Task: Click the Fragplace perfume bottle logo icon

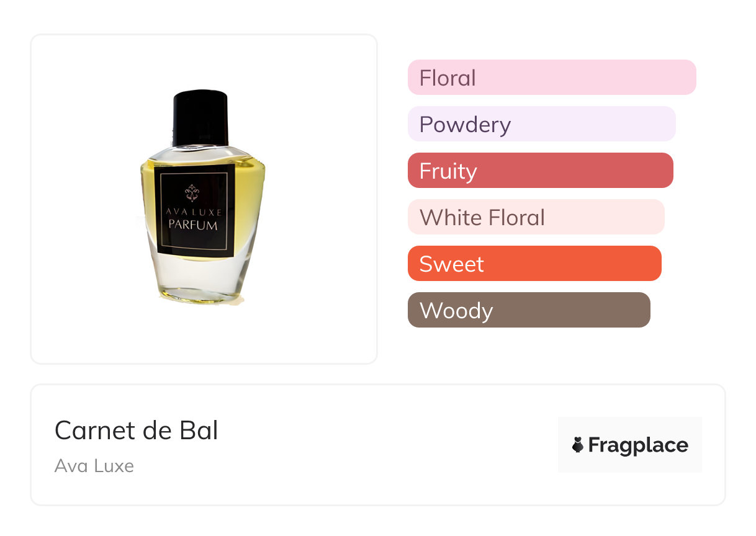Action: [x=578, y=445]
